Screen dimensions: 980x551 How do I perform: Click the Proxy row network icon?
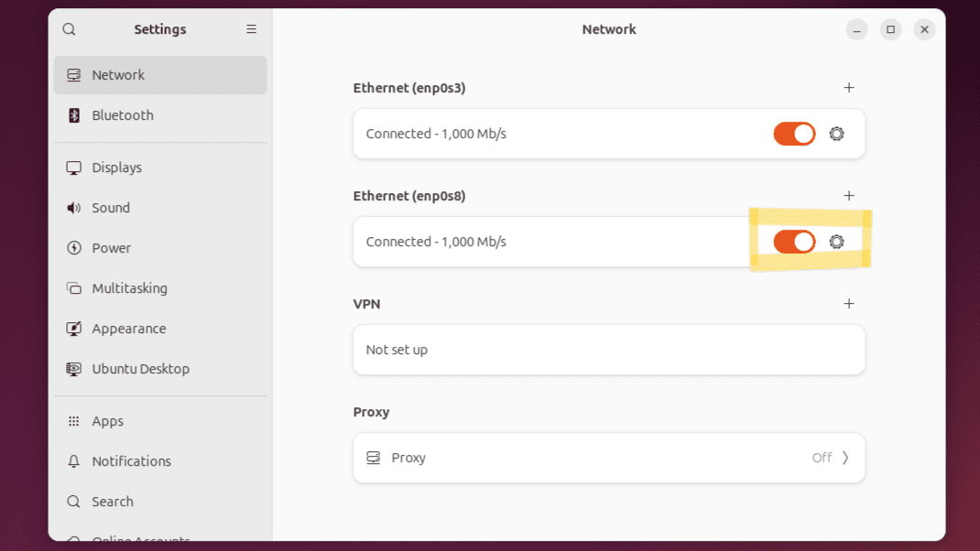coord(373,458)
